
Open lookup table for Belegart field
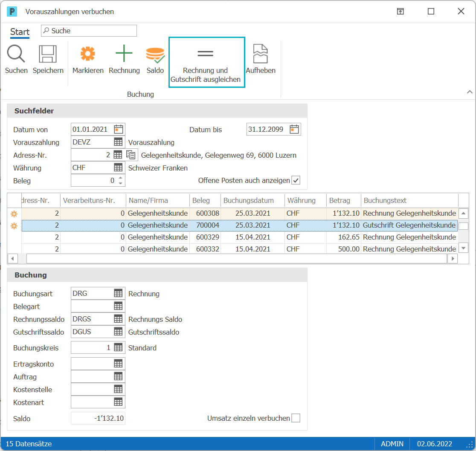tap(118, 306)
